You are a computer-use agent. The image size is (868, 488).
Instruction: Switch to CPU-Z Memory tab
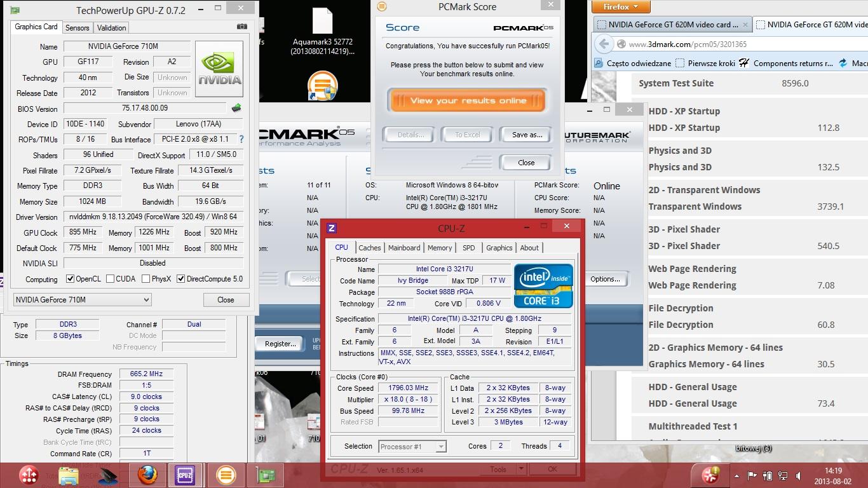point(440,248)
